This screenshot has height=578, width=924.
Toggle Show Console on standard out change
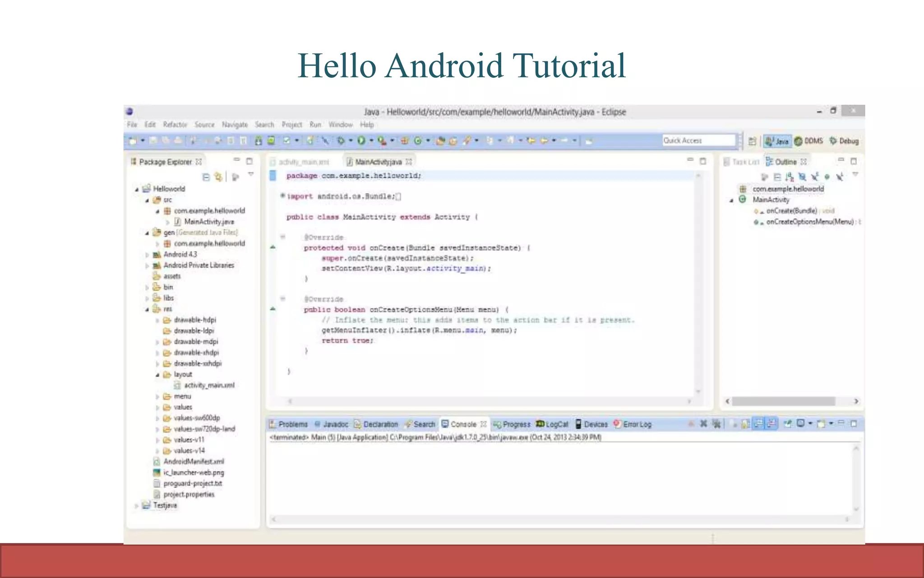759,424
